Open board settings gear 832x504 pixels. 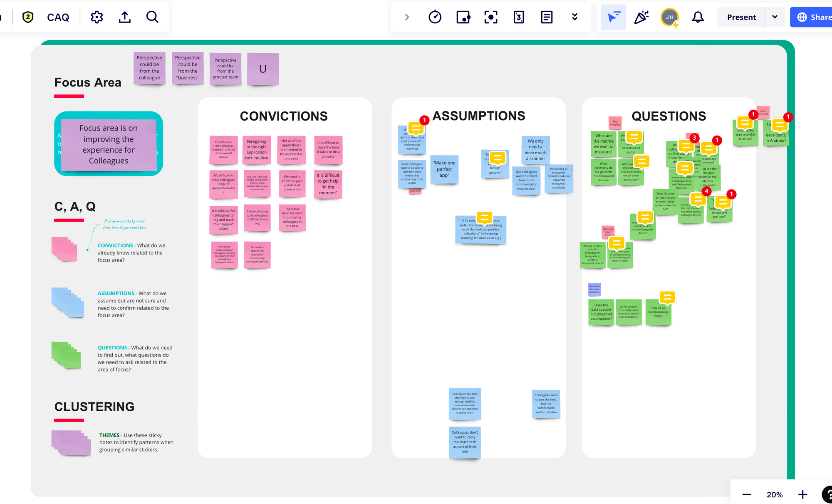pos(97,17)
